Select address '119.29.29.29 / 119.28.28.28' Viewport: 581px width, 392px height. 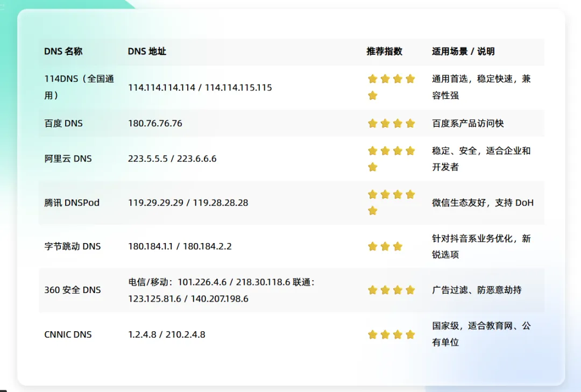tap(188, 203)
